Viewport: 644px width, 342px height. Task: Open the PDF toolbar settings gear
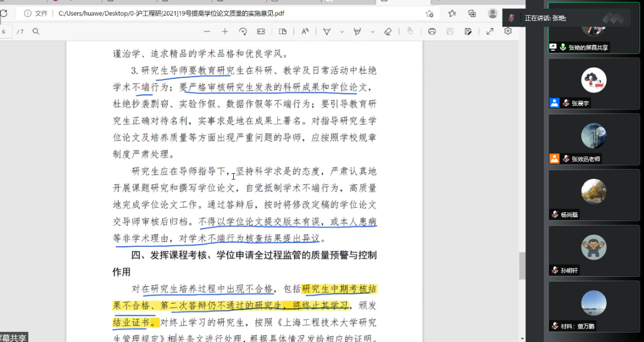tap(508, 32)
